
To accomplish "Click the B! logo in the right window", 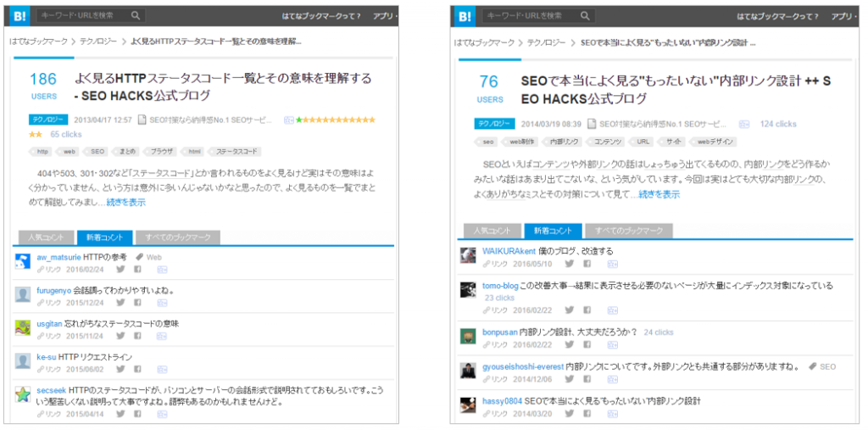I will click(465, 15).
